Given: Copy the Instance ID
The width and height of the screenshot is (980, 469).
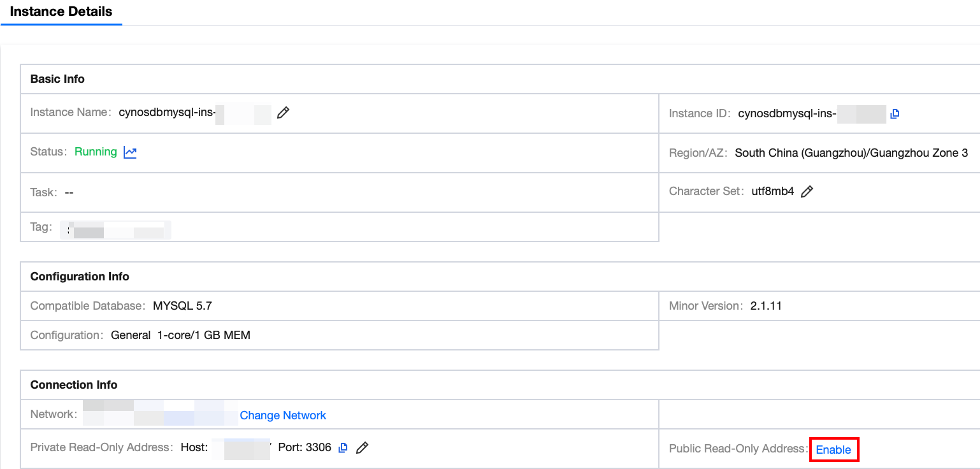Looking at the screenshot, I should tap(895, 114).
